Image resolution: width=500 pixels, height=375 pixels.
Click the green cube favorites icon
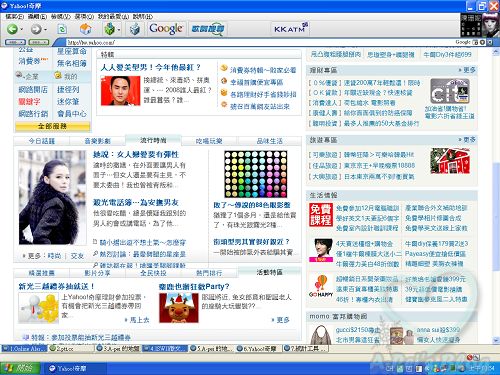pos(109,29)
